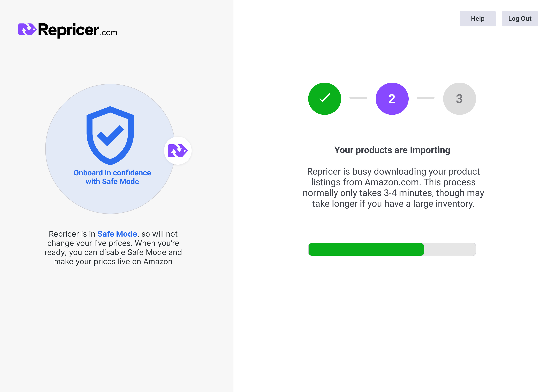Click the "Your products are Importing" heading

tap(392, 150)
